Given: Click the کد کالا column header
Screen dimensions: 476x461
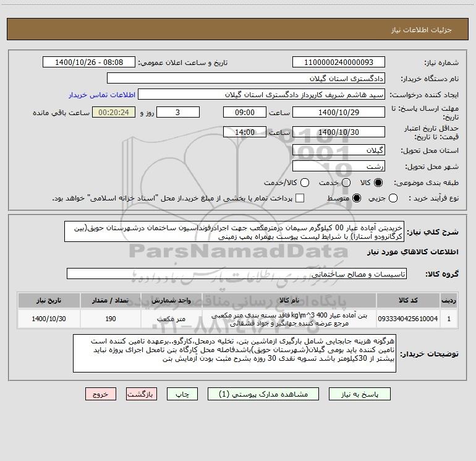Looking at the screenshot, I should [408, 300].
